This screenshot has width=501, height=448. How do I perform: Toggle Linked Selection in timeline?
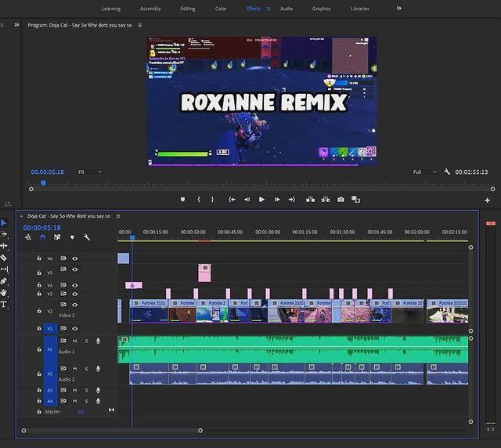click(57, 237)
